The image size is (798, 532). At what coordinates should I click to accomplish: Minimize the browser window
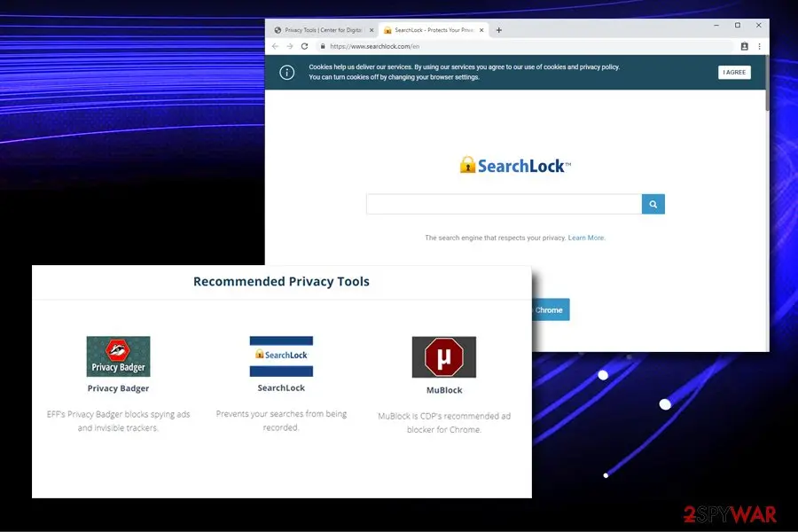click(x=716, y=25)
